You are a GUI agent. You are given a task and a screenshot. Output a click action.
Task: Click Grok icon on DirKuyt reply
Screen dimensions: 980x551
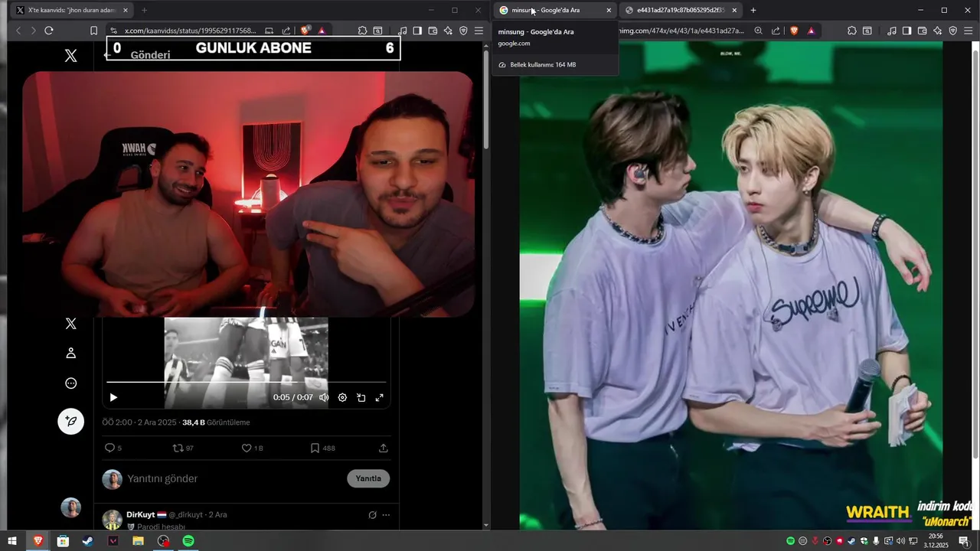point(372,515)
